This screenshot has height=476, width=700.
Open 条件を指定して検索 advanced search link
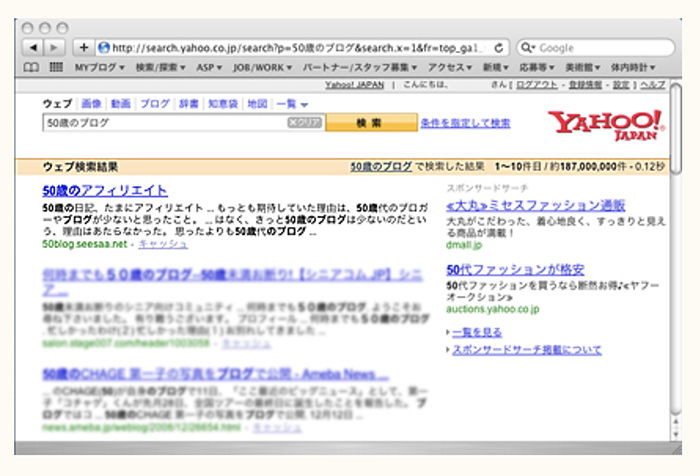[x=466, y=123]
